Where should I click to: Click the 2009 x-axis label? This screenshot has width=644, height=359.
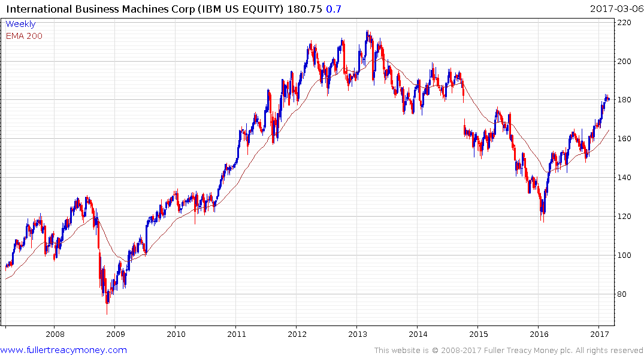pyautogui.click(x=116, y=334)
